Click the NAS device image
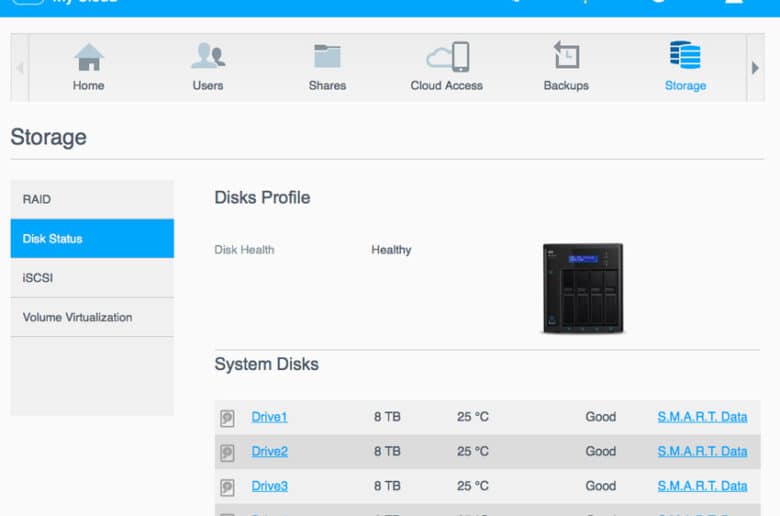This screenshot has width=780, height=516. click(x=583, y=288)
